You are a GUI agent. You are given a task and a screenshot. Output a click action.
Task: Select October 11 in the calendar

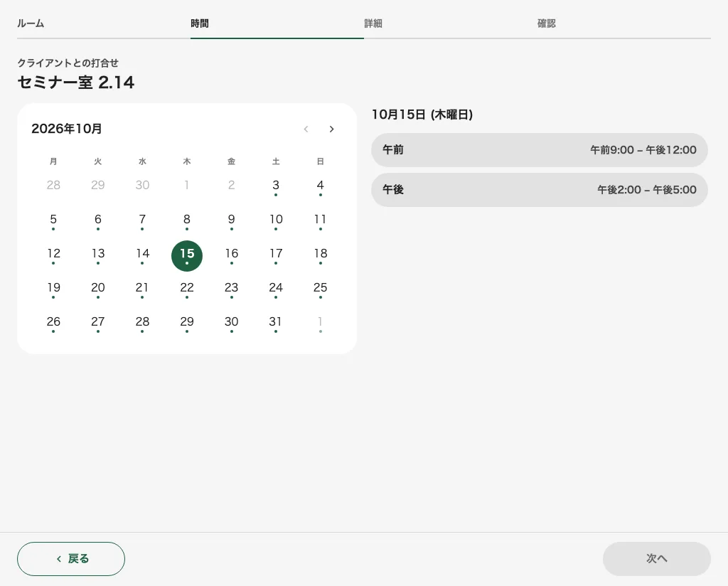pos(321,221)
